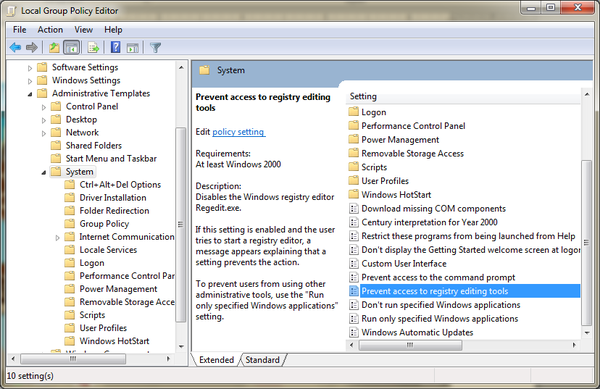Select Ctrl+Alt+Del Options in tree
The width and height of the screenshot is (600, 389).
[120, 184]
